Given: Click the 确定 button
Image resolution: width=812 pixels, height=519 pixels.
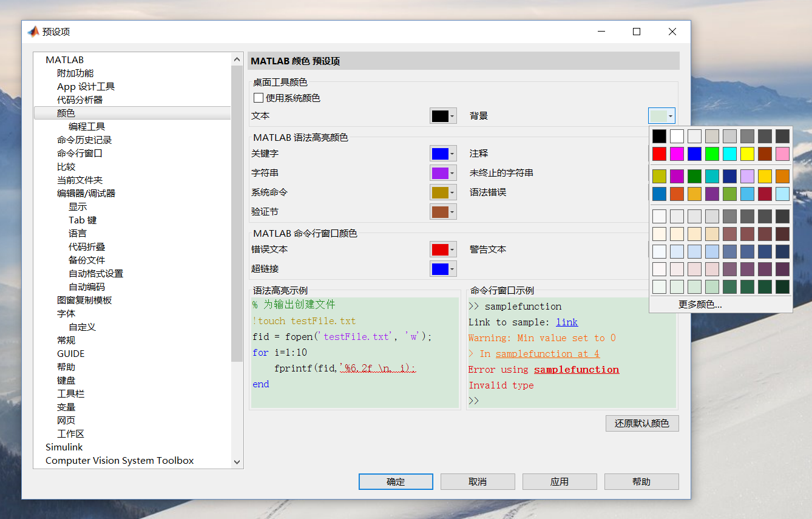Looking at the screenshot, I should click(396, 481).
